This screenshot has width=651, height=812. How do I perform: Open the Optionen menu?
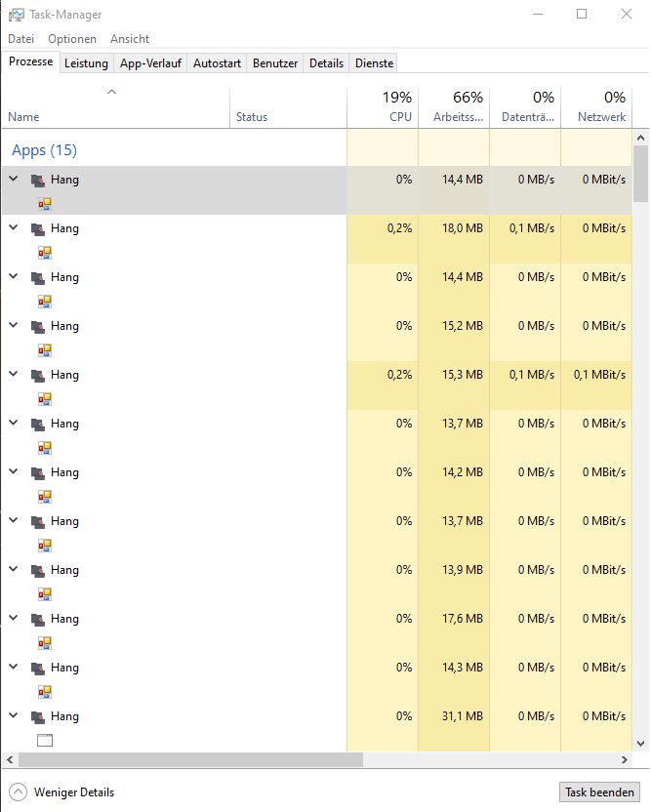(x=72, y=39)
